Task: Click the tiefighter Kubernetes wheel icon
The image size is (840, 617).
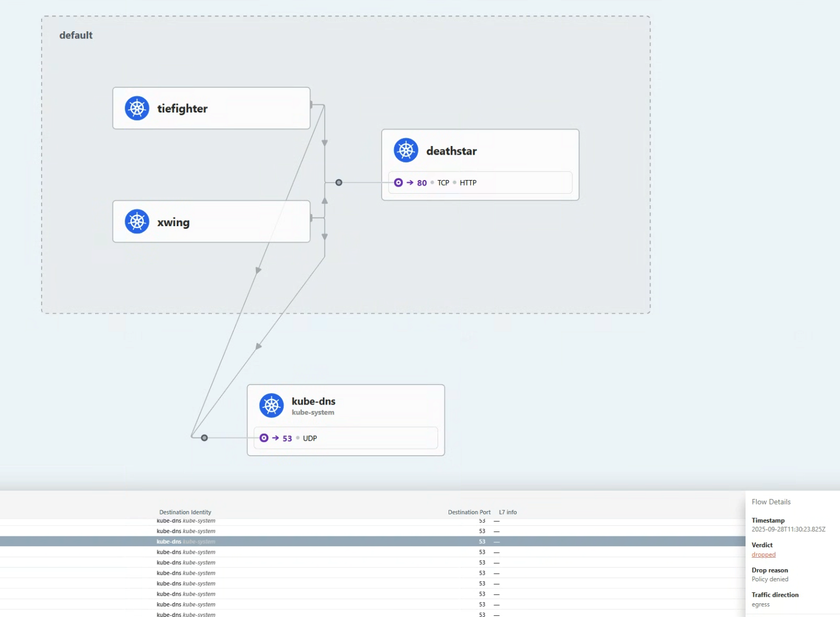Action: coord(137,108)
